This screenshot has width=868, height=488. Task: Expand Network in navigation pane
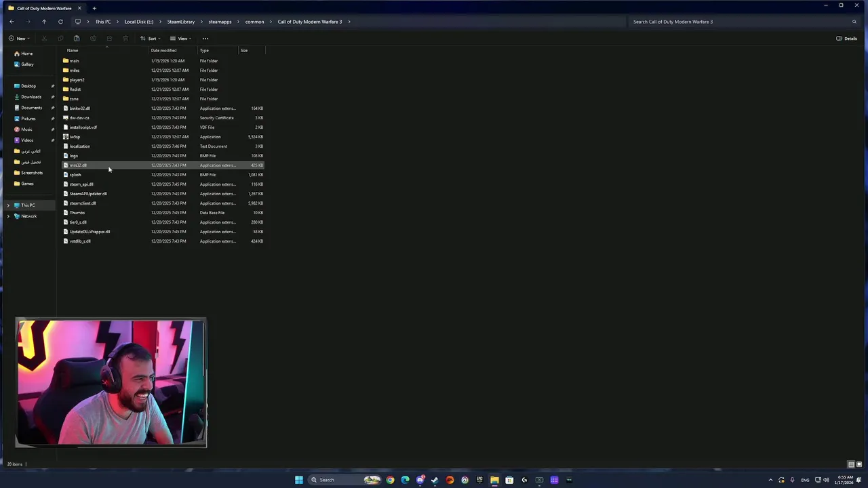point(8,216)
